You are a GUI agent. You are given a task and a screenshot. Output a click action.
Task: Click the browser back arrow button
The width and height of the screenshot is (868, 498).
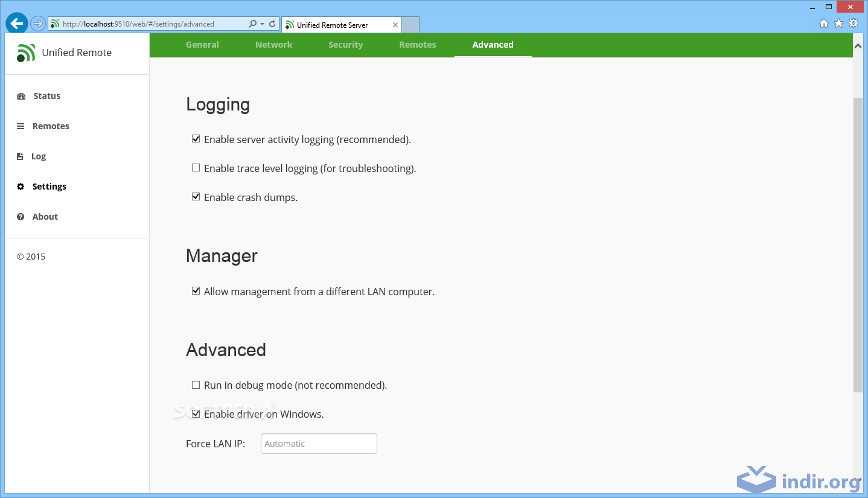pyautogui.click(x=17, y=24)
